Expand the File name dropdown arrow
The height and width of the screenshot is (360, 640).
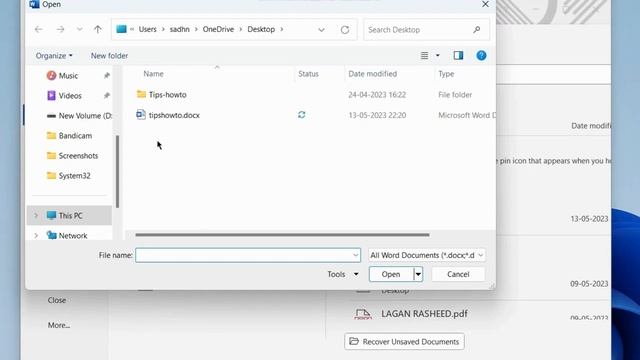pyautogui.click(x=355, y=255)
